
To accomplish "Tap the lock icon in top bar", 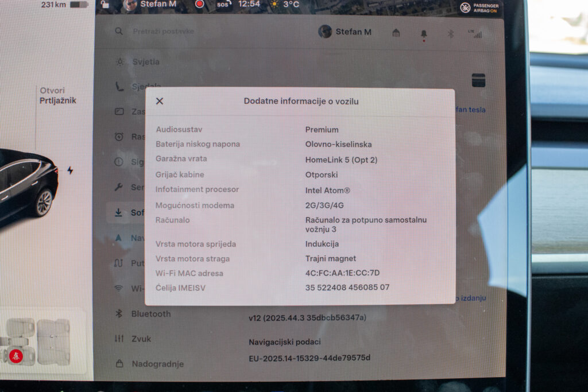I will [x=105, y=5].
